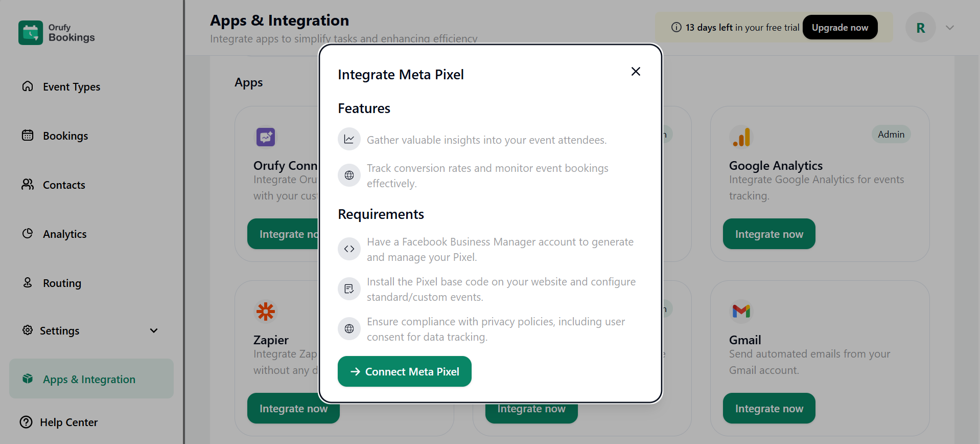The width and height of the screenshot is (980, 444).
Task: Close the Integrate Meta Pixel dialog
Action: tap(636, 72)
